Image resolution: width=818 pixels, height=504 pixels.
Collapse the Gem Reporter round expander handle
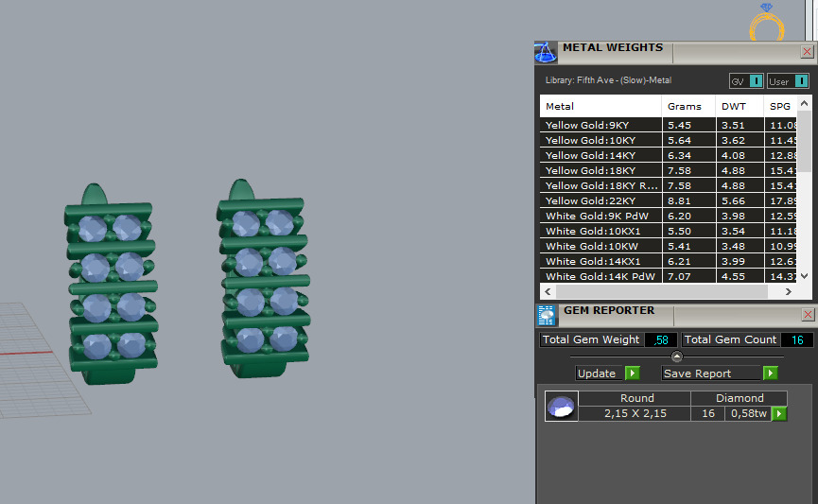click(677, 356)
